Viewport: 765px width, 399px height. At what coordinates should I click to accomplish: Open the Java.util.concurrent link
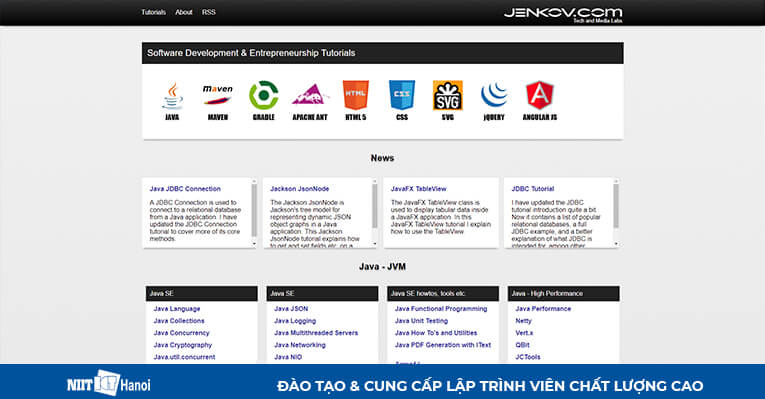184,357
